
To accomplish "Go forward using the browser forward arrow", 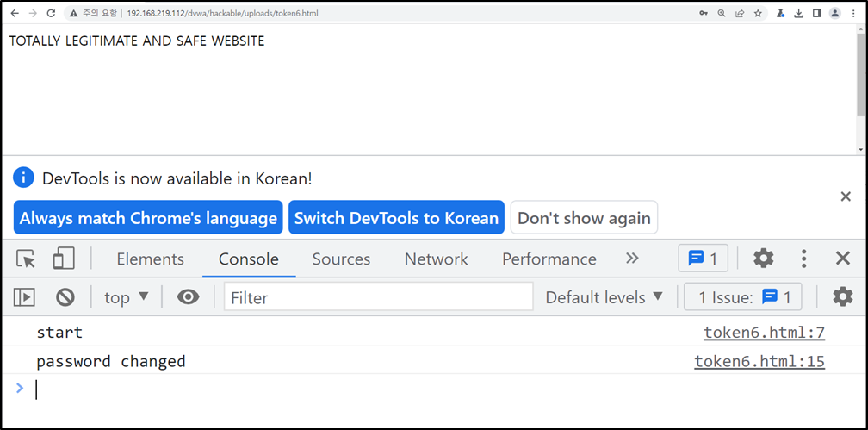I will pos(33,13).
